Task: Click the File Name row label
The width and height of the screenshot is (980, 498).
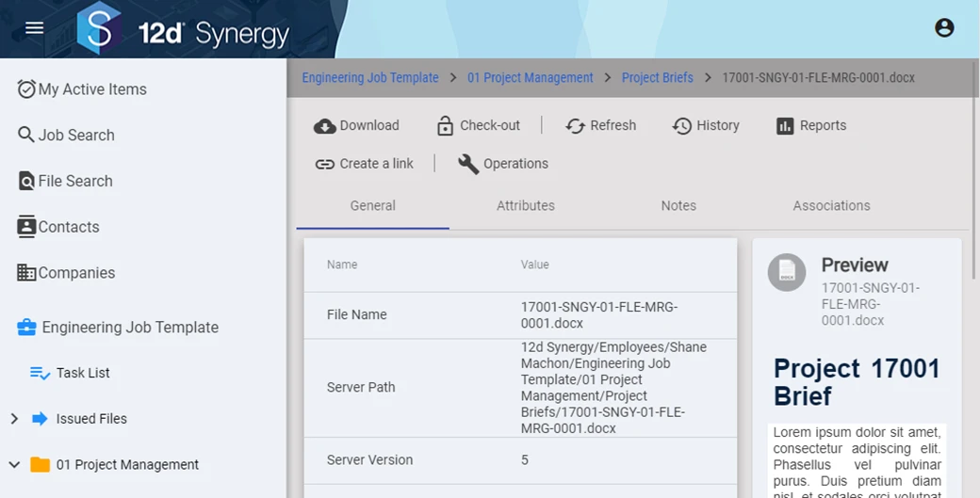Action: pos(357,314)
